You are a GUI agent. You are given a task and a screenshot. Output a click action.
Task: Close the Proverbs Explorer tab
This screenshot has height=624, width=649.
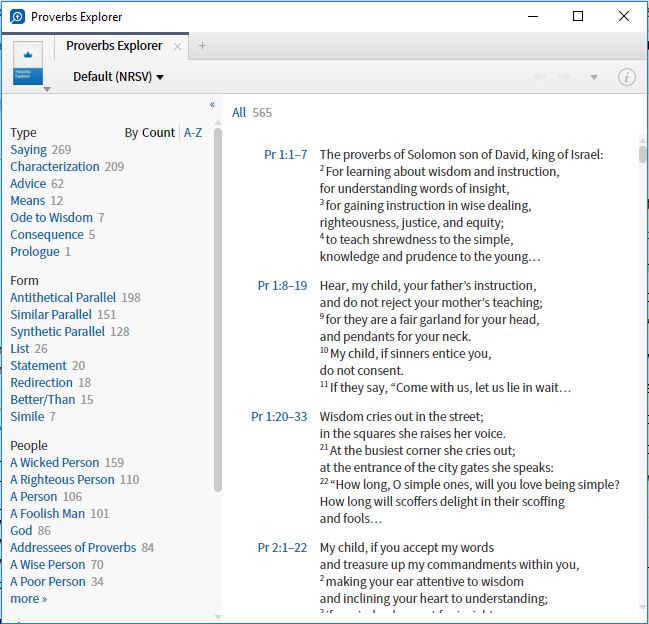click(x=177, y=46)
